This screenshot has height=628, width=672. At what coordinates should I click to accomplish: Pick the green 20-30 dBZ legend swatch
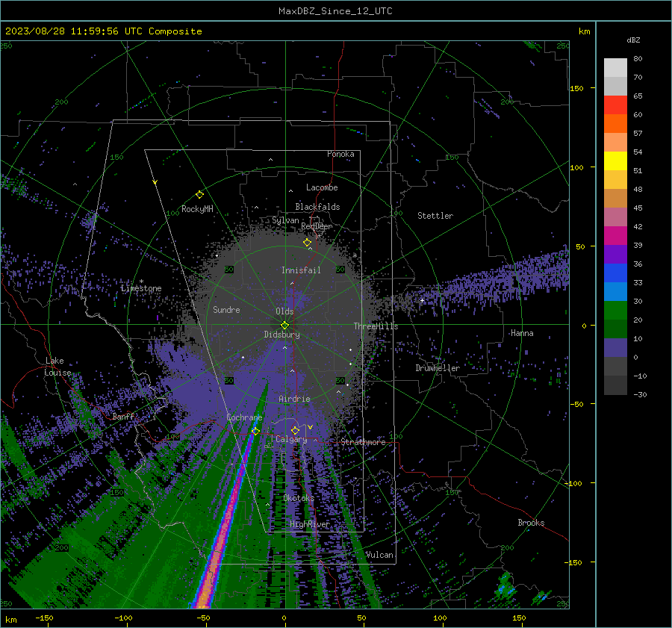(x=615, y=310)
